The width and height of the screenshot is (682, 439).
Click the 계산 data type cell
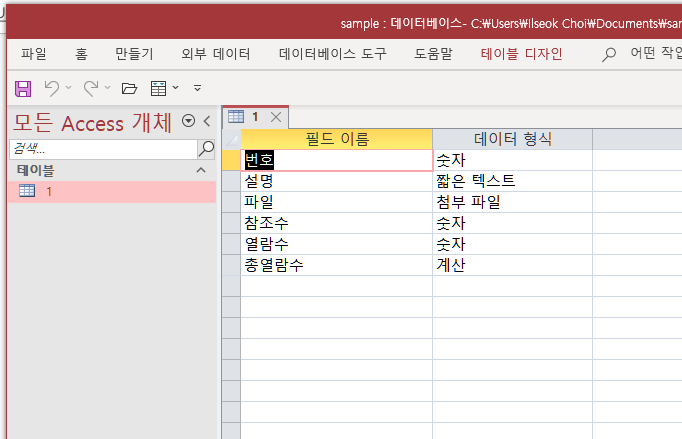coord(512,265)
